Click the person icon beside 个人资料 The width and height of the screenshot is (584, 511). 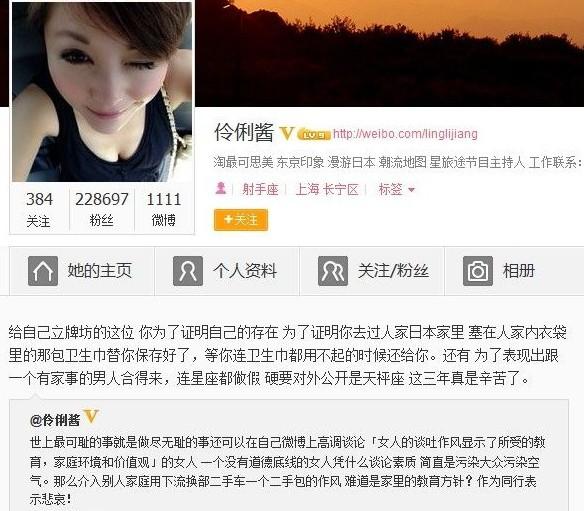(188, 271)
